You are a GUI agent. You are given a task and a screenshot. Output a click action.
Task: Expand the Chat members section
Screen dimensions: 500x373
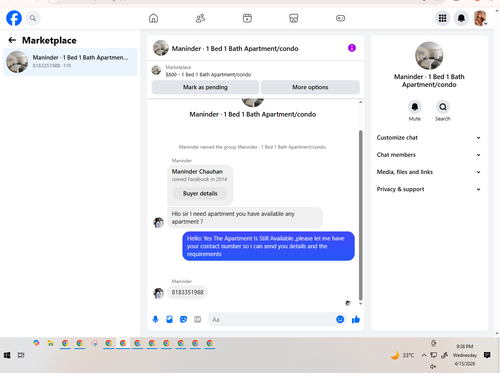(429, 155)
